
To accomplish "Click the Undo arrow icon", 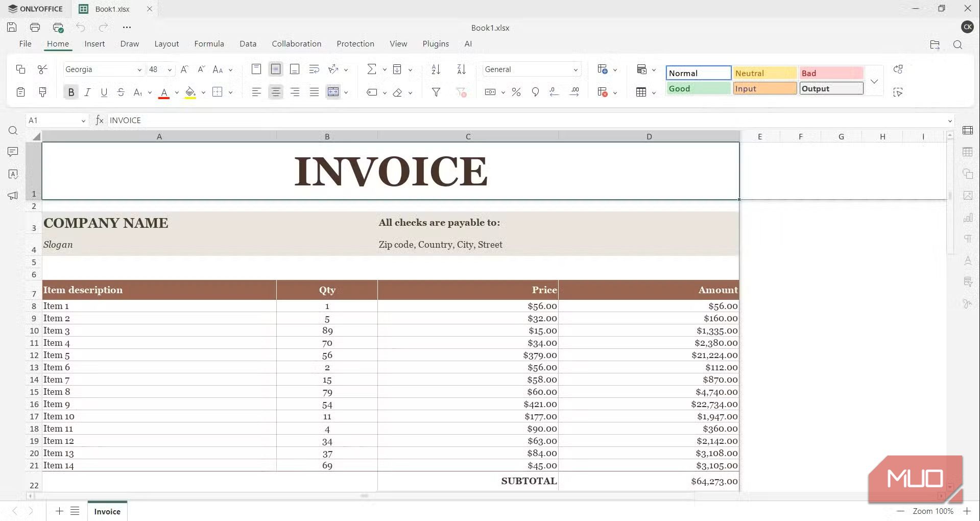I will tap(81, 28).
